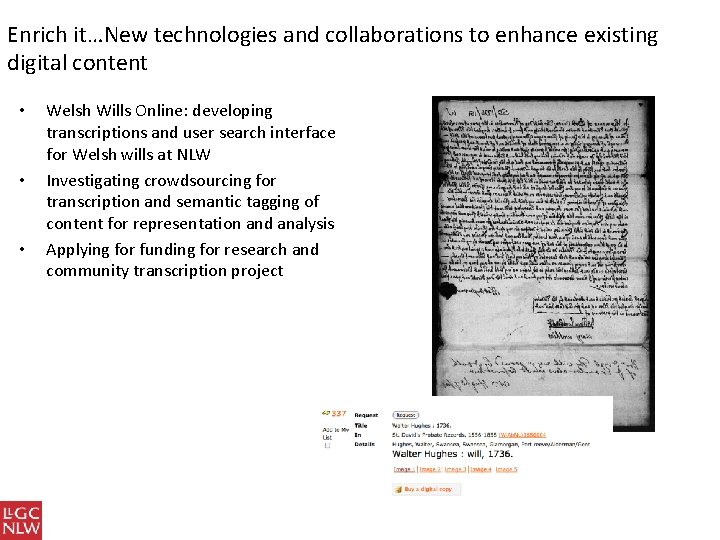The height and width of the screenshot is (540, 720).
Task: Click the 'Walter Hughes : 1736.' title value
Action: click(422, 425)
